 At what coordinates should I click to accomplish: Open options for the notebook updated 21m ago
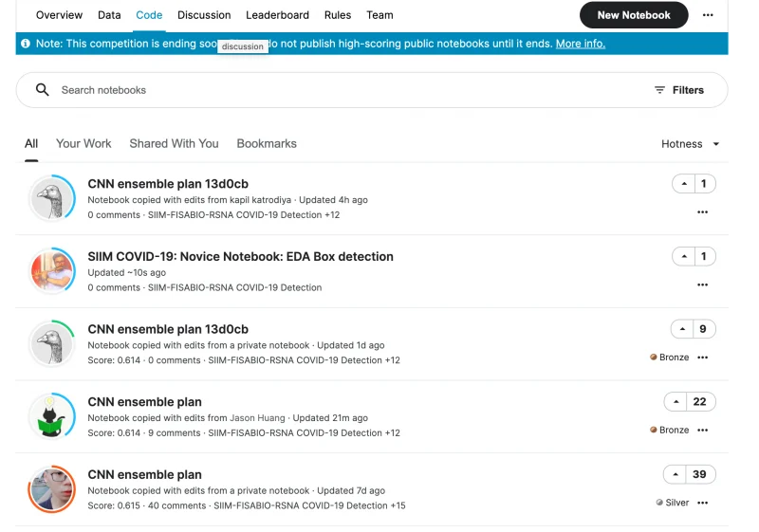[702, 430]
